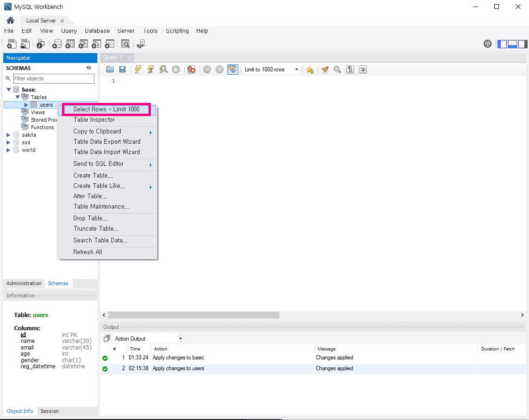Select Truncate Table... entry

pyautogui.click(x=107, y=228)
